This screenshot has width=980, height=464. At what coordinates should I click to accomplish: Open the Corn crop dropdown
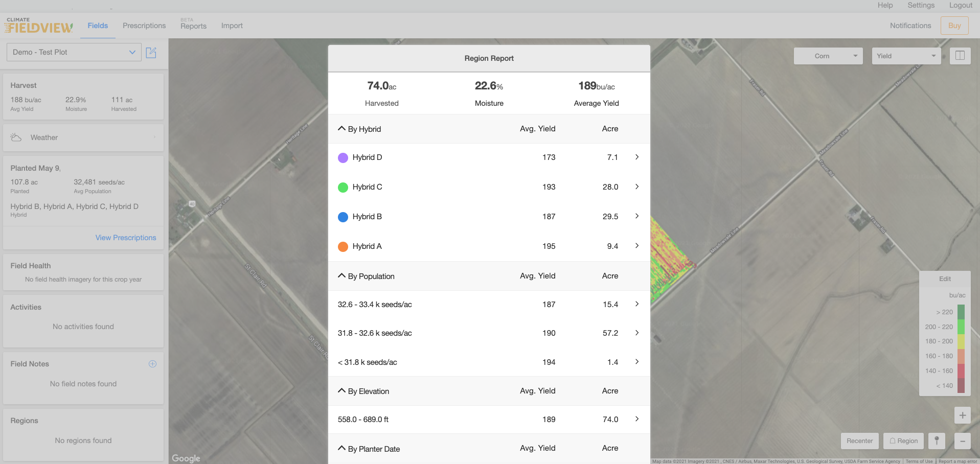(x=828, y=56)
